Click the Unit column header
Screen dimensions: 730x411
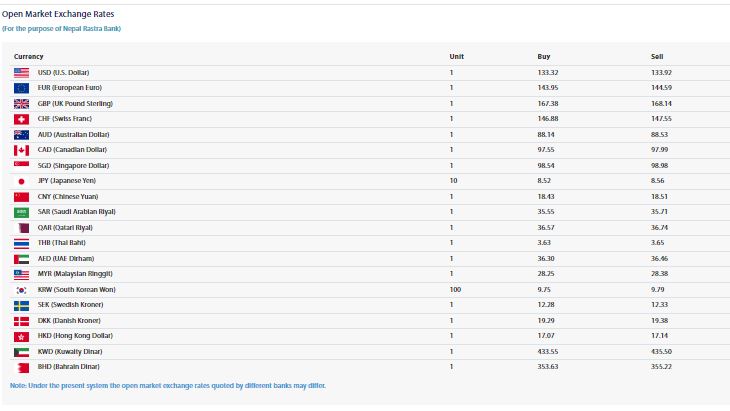point(456,56)
